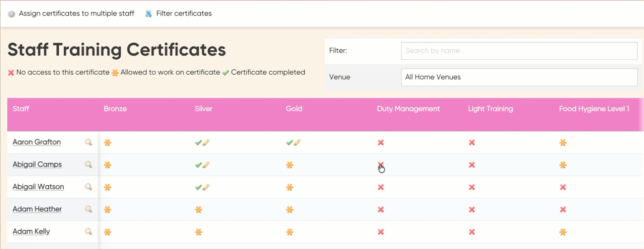Viewport: 644px width, 249px height.
Task: Click the gear icon next to Assign certificates
Action: point(11,14)
